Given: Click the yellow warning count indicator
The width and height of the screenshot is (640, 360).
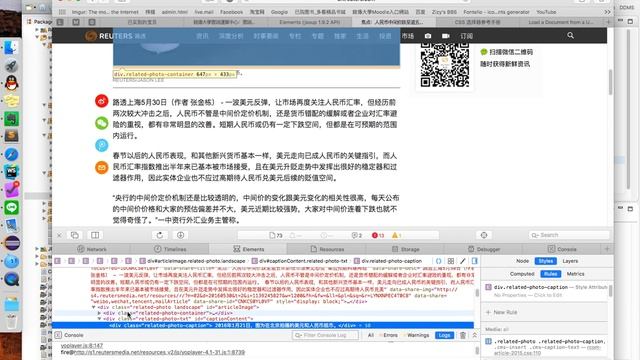Looking at the screenshot, I should pyautogui.click(x=396, y=235).
